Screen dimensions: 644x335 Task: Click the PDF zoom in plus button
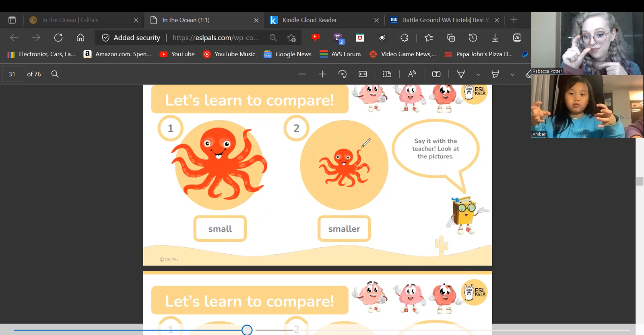coord(322,74)
